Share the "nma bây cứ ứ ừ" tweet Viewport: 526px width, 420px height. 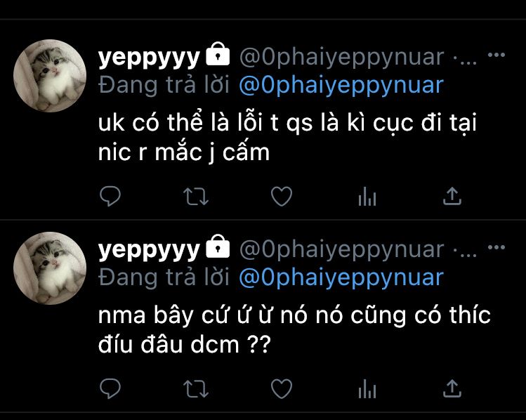click(x=452, y=388)
